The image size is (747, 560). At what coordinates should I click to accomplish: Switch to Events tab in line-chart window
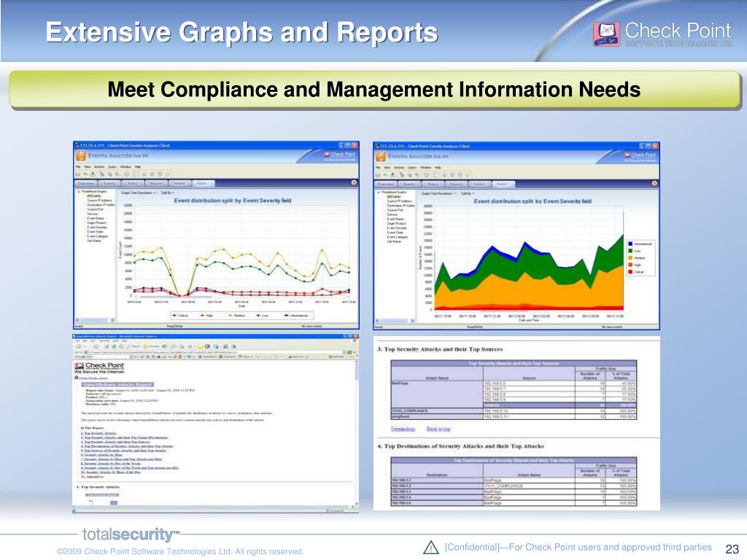pos(109,184)
